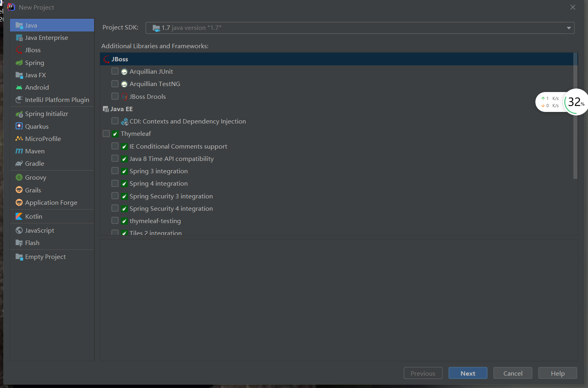Open the Project SDK dropdown arrow
588x388 pixels.
click(x=568, y=28)
